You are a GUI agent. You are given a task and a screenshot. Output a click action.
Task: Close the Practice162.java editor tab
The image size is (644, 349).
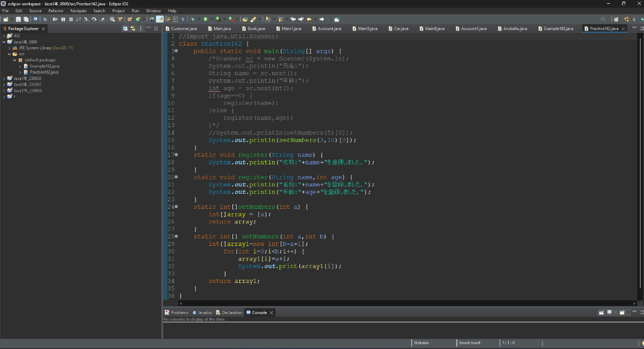click(x=624, y=28)
